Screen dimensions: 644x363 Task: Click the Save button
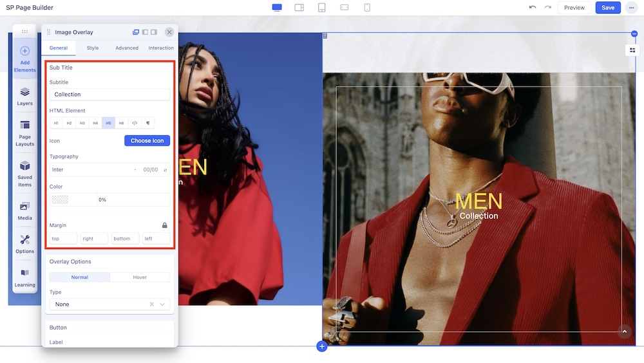(x=608, y=8)
